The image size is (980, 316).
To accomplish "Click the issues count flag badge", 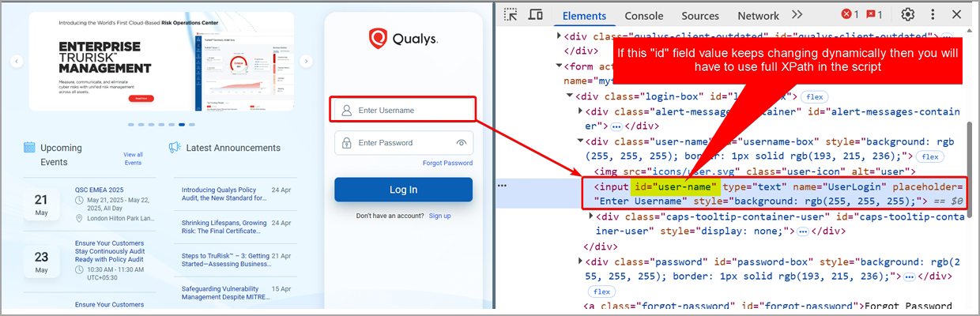I will 874,14.
